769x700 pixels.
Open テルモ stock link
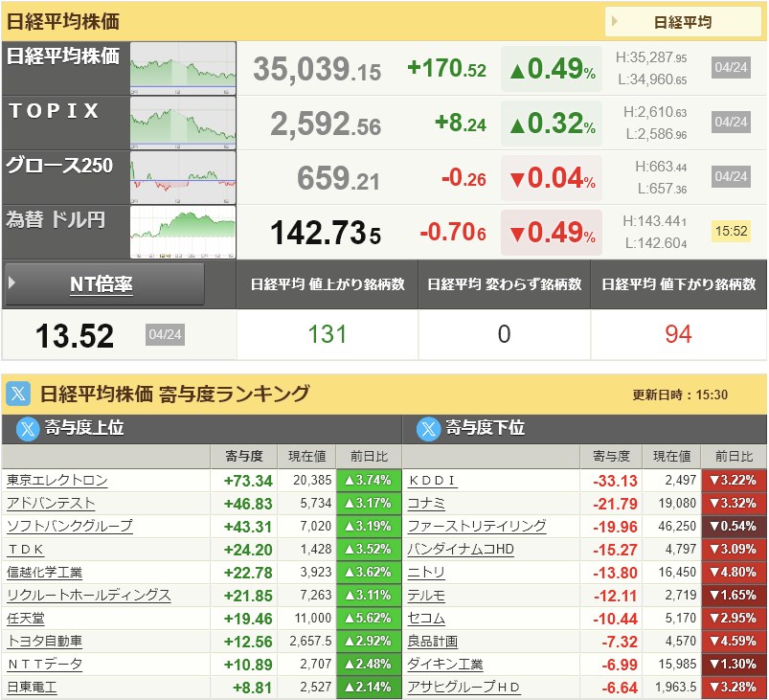pyautogui.click(x=426, y=596)
